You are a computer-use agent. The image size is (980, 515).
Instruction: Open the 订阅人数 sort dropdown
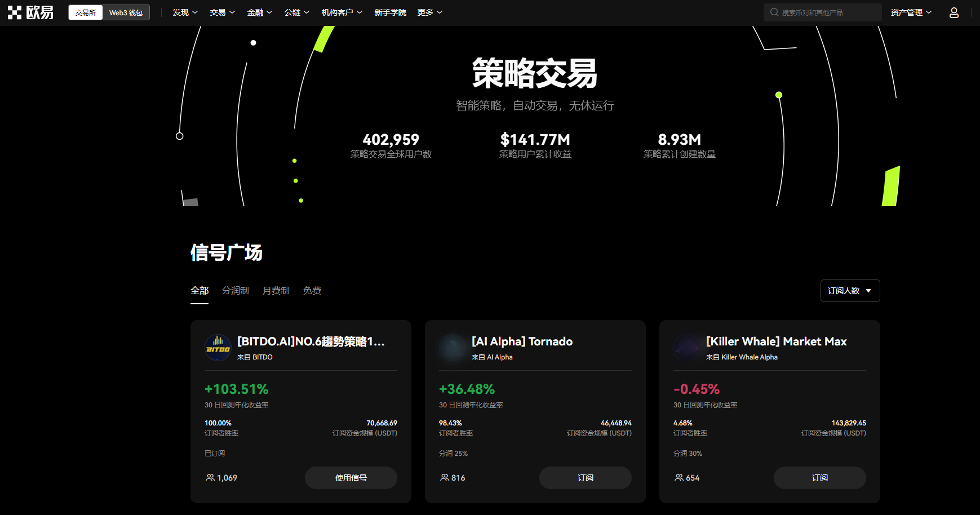(850, 290)
